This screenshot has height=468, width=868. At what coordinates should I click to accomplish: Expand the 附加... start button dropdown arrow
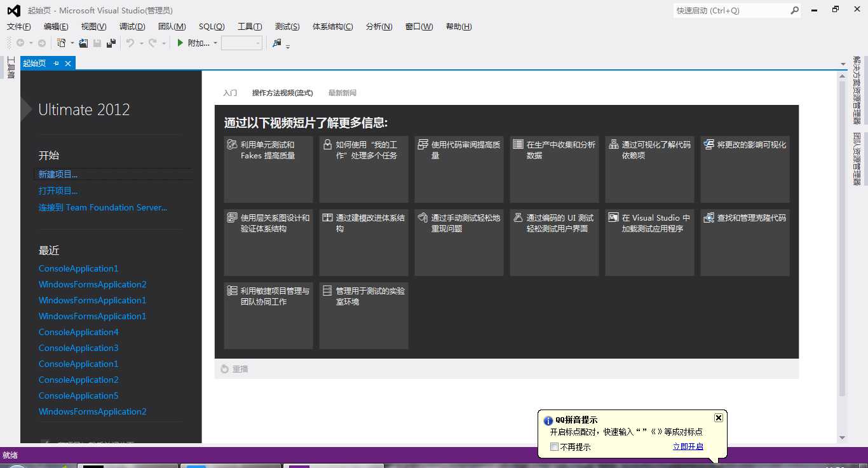click(215, 43)
